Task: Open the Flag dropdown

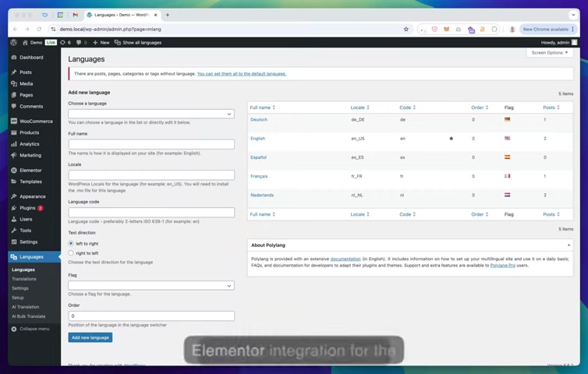Action: (x=151, y=285)
